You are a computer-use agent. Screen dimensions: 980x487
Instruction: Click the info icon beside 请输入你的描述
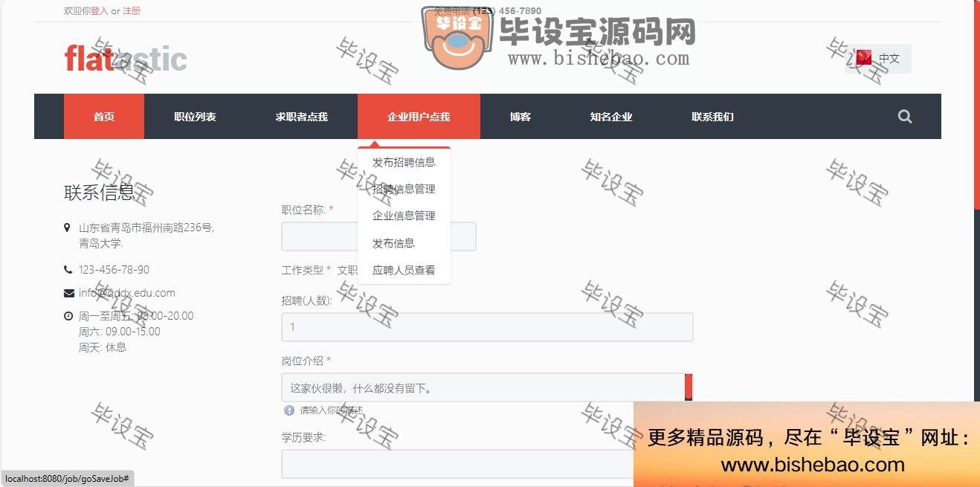289,410
